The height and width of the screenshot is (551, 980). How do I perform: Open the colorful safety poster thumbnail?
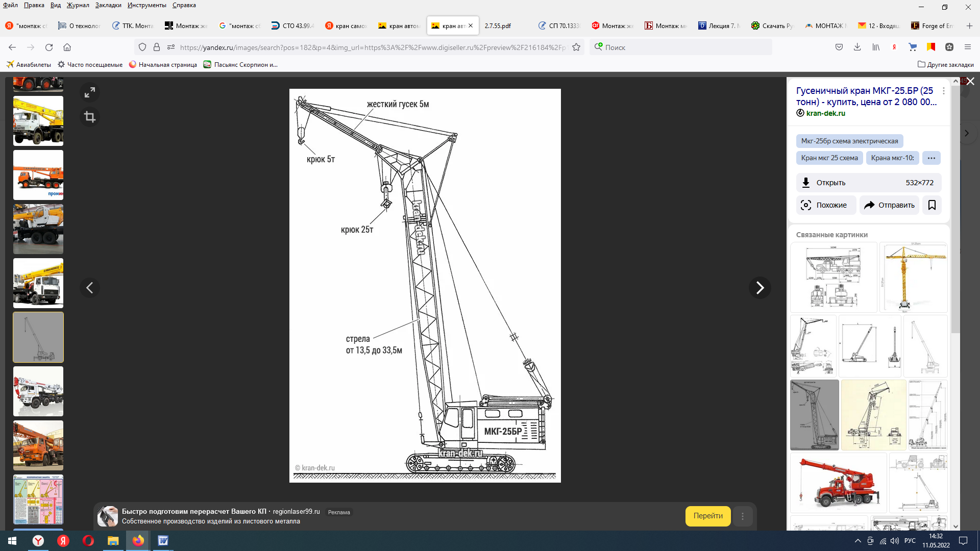pos(38,499)
